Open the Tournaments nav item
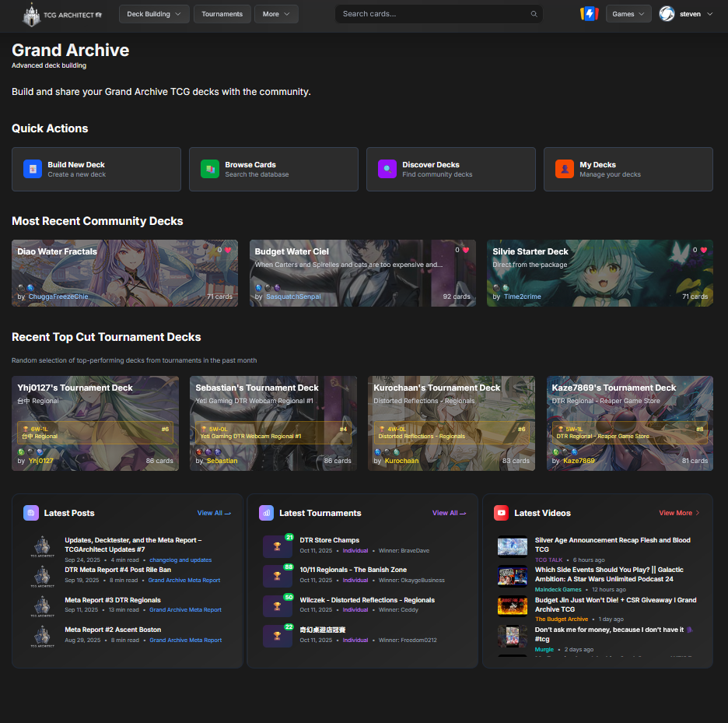 point(222,14)
